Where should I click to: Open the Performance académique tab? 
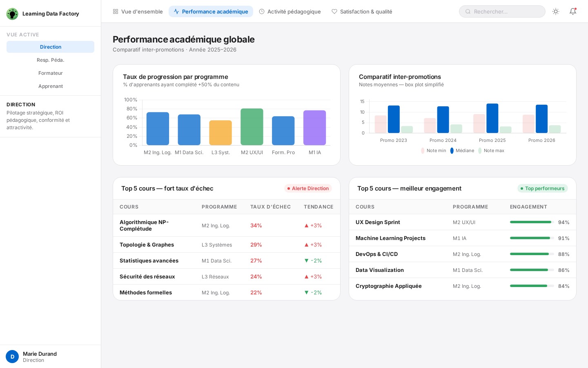pos(211,11)
